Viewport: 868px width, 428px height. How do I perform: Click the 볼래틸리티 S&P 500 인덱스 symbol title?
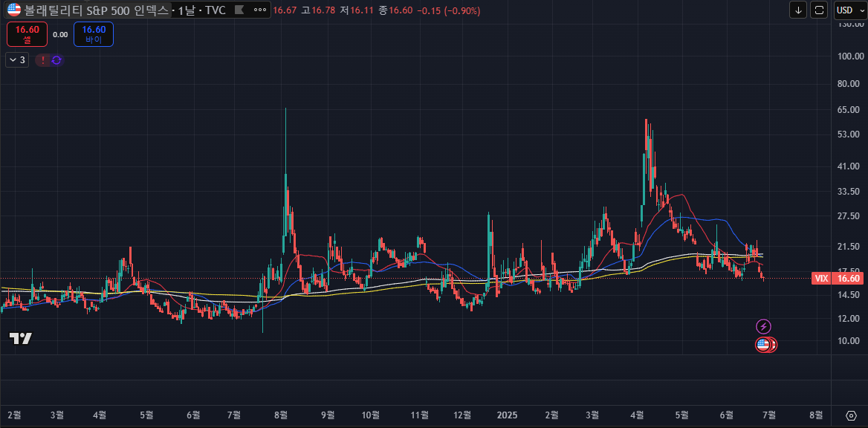97,10
